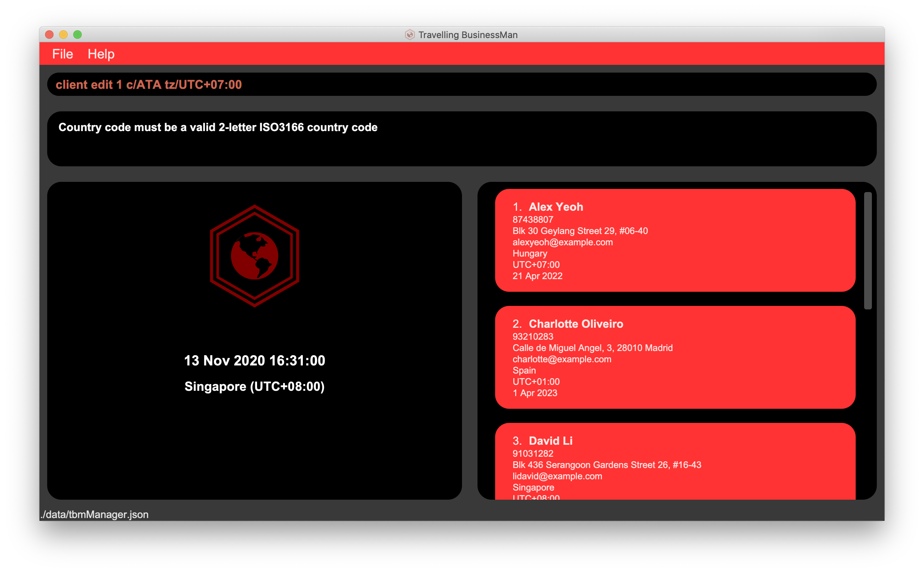Open the File menu
Screen dimensions: 924x573
point(62,54)
